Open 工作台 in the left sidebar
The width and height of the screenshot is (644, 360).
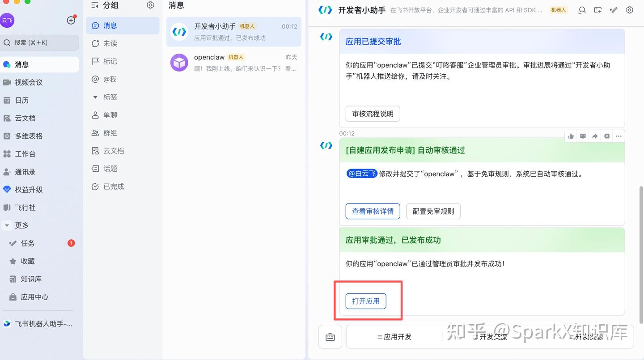click(39, 154)
